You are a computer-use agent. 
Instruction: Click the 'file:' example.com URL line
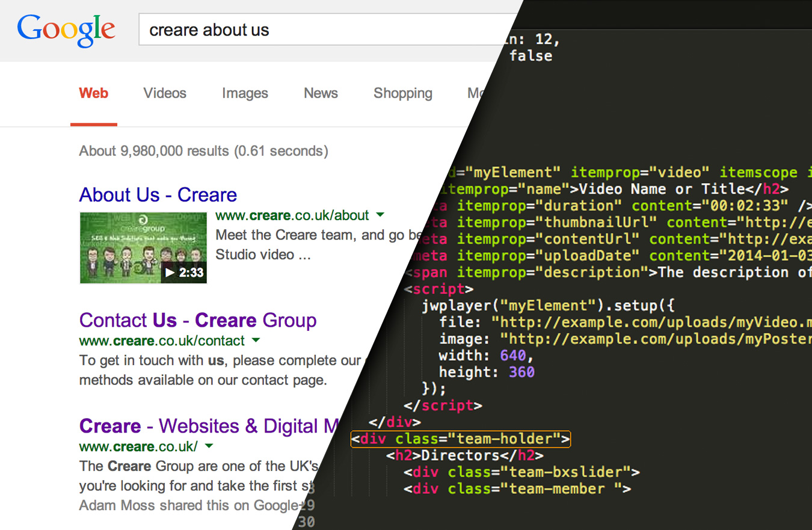pos(626,322)
